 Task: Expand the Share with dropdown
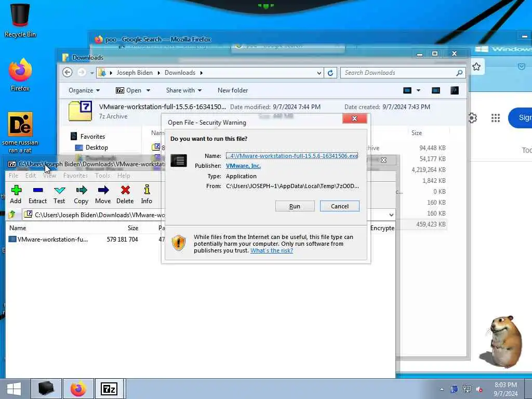coord(184,90)
